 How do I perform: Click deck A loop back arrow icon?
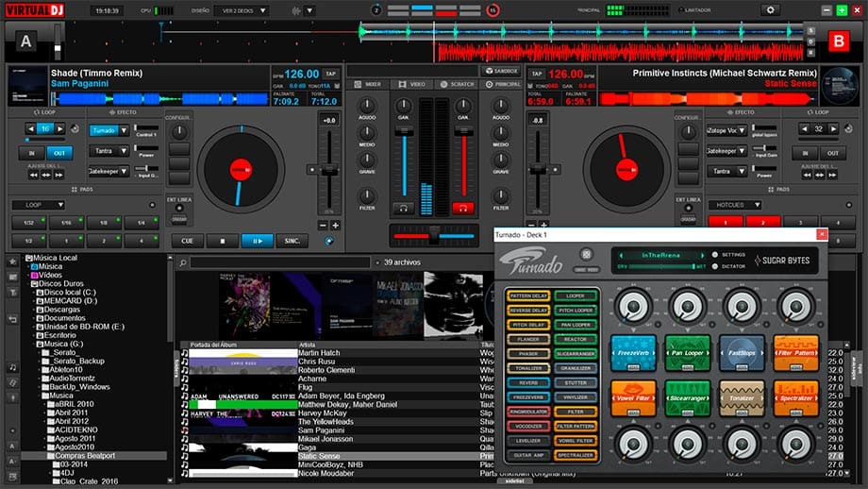pos(31,128)
